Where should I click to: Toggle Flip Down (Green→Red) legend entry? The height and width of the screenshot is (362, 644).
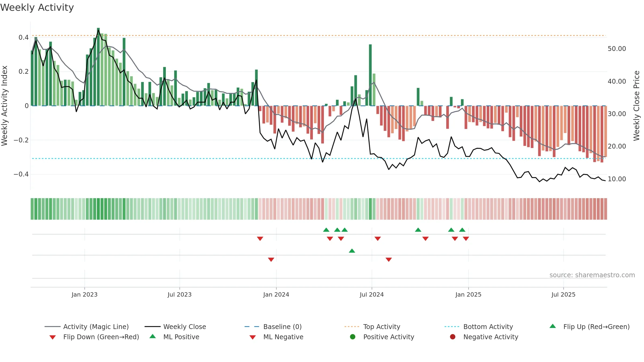[94, 337]
